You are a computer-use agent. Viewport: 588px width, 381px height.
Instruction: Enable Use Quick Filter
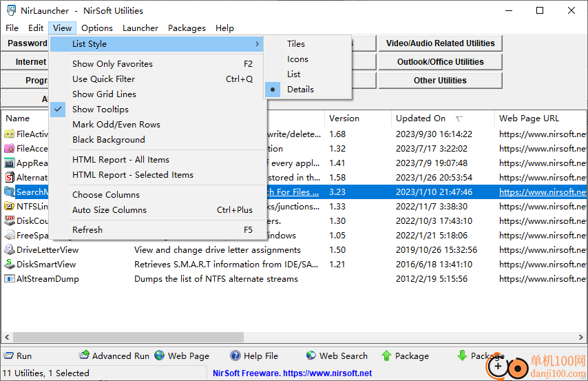pyautogui.click(x=157, y=79)
